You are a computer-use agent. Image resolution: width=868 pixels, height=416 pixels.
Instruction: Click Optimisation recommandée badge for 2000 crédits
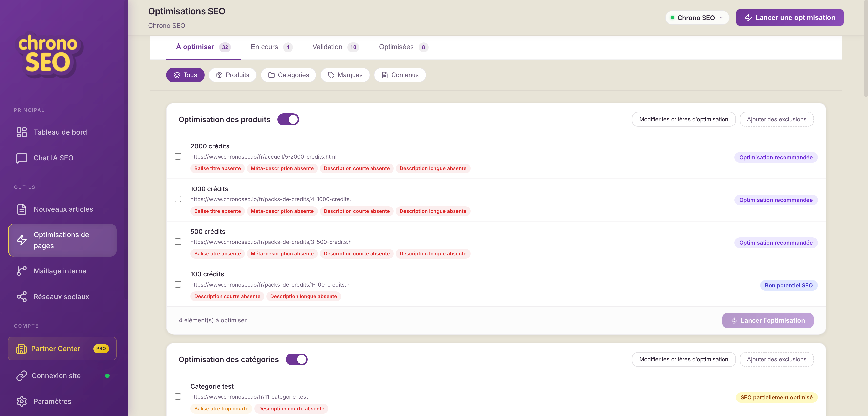[x=776, y=157]
